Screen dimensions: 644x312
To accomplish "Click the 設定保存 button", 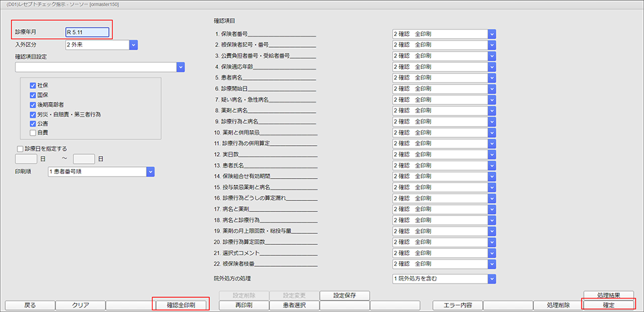I will [x=345, y=295].
